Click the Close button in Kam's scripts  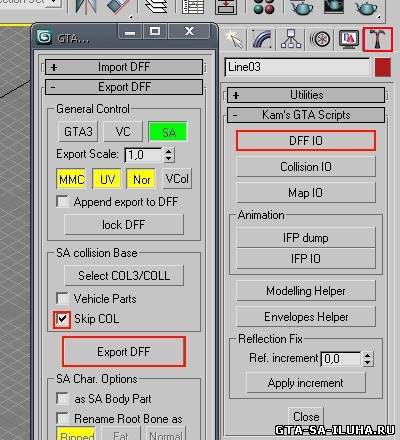pyautogui.click(x=306, y=417)
